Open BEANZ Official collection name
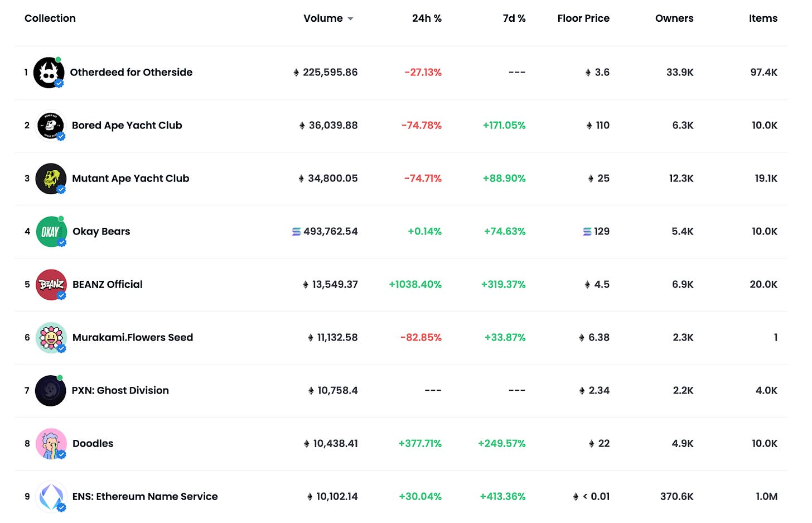Screen dimensions: 812x523 point(108,285)
